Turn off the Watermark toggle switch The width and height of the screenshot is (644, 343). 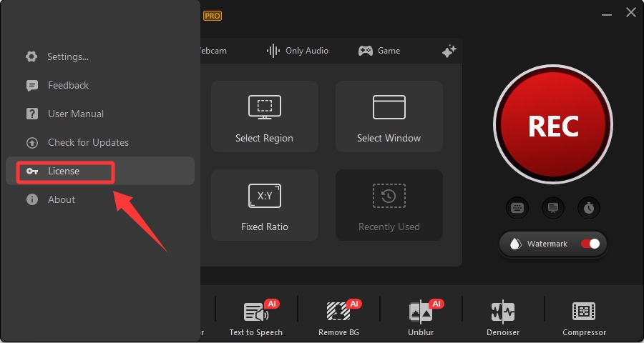(x=590, y=244)
